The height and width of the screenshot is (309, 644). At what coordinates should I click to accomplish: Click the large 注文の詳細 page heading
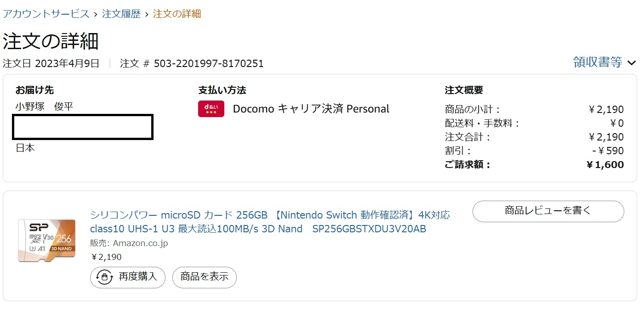click(x=51, y=41)
